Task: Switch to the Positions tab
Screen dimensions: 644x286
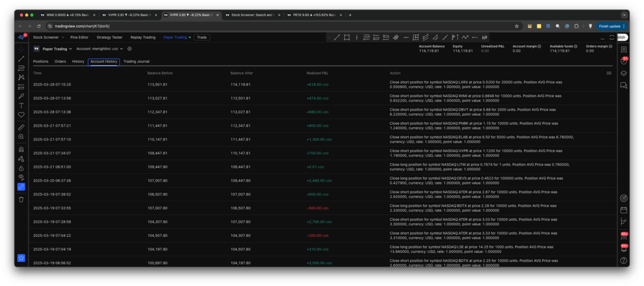Action: point(40,62)
